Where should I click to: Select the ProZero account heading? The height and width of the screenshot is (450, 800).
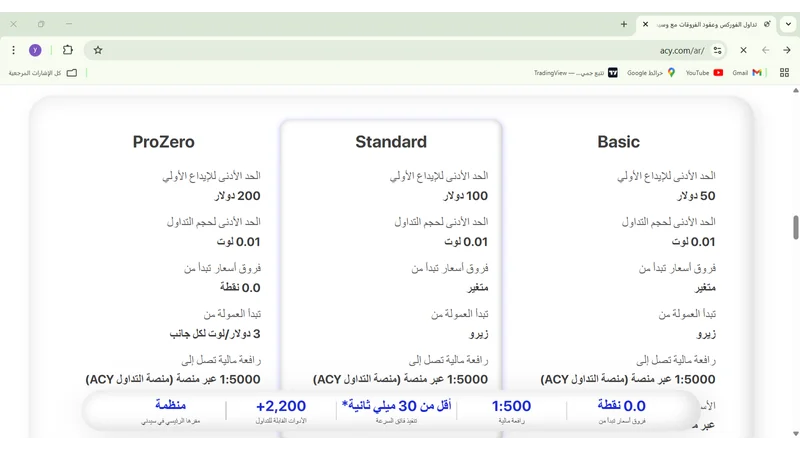(163, 142)
